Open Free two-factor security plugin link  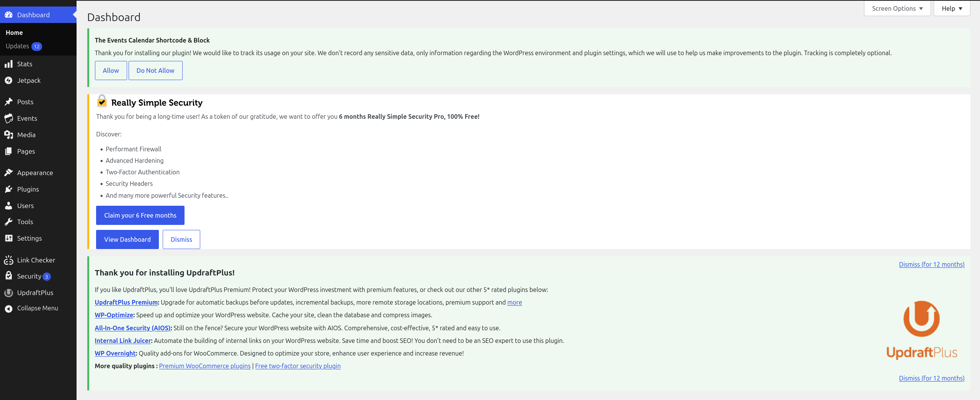pos(298,366)
